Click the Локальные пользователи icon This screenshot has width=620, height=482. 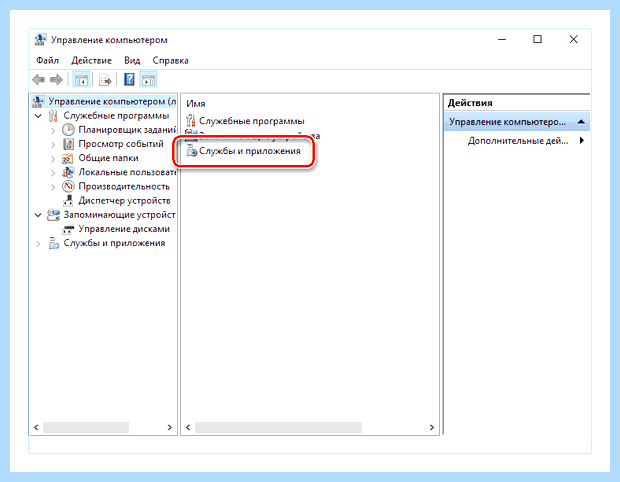tap(68, 172)
